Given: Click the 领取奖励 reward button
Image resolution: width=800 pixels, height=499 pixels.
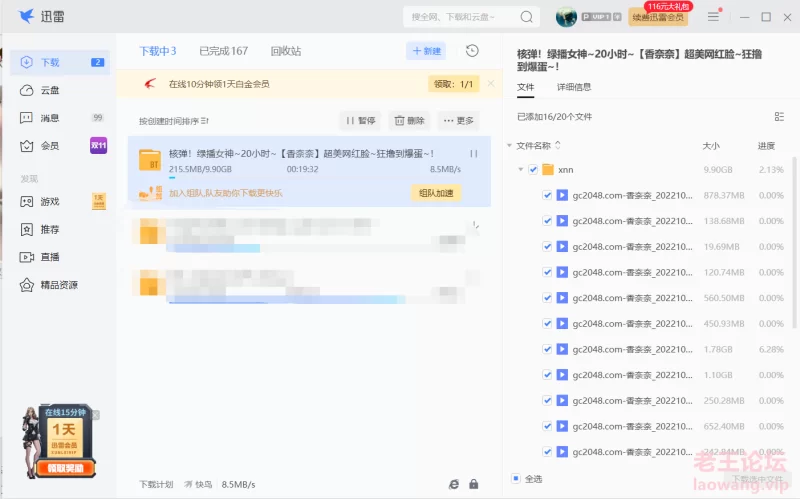Looking at the screenshot, I should point(65,468).
